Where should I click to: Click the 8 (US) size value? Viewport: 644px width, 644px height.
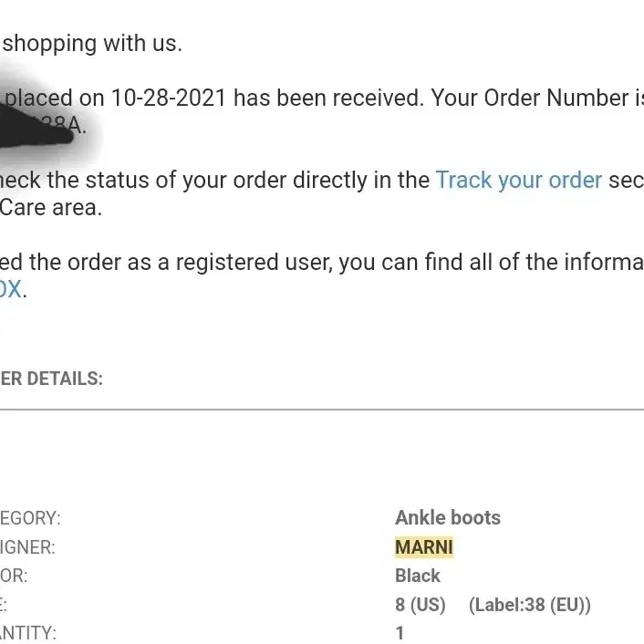coord(421,605)
